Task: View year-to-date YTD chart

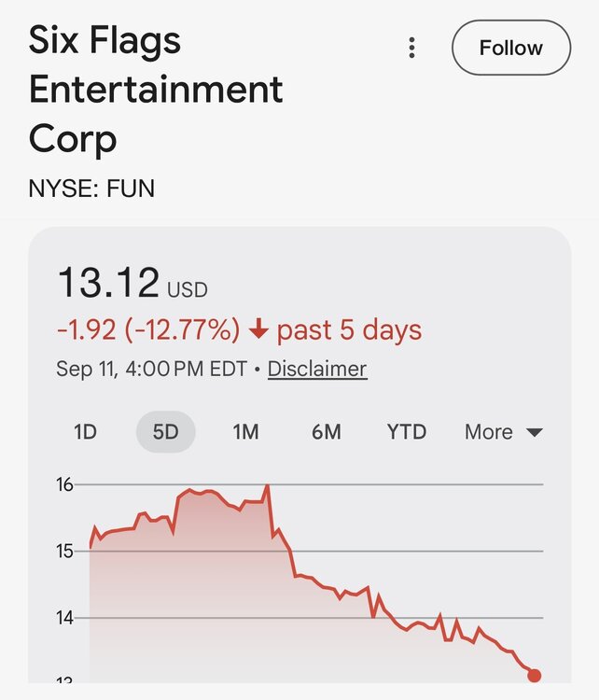Action: click(407, 432)
